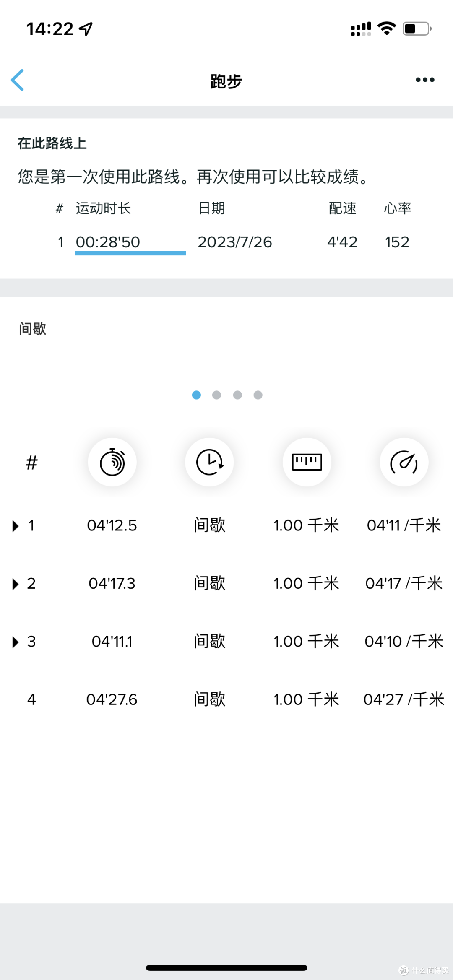Tap pace 04'10 /千米

click(404, 642)
